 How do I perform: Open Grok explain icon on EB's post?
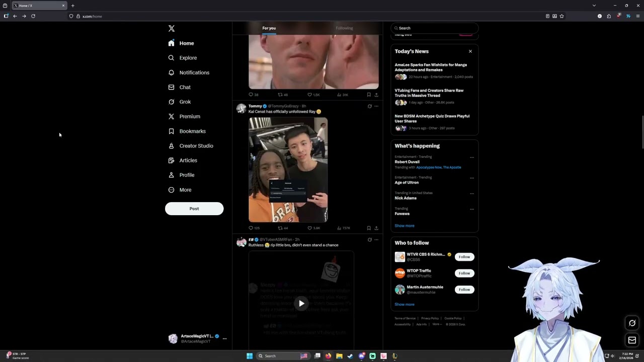(370, 239)
